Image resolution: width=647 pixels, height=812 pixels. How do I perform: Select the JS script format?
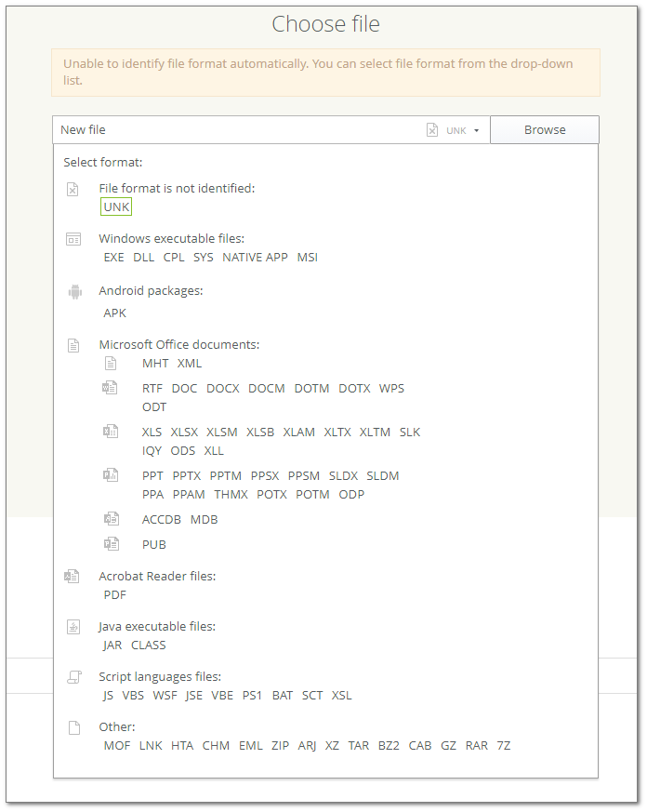pos(108,695)
